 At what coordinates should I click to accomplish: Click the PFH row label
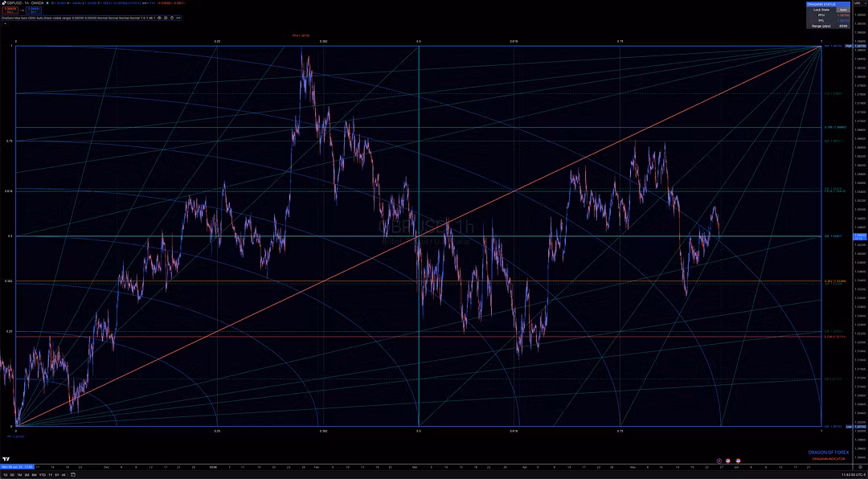pos(821,15)
